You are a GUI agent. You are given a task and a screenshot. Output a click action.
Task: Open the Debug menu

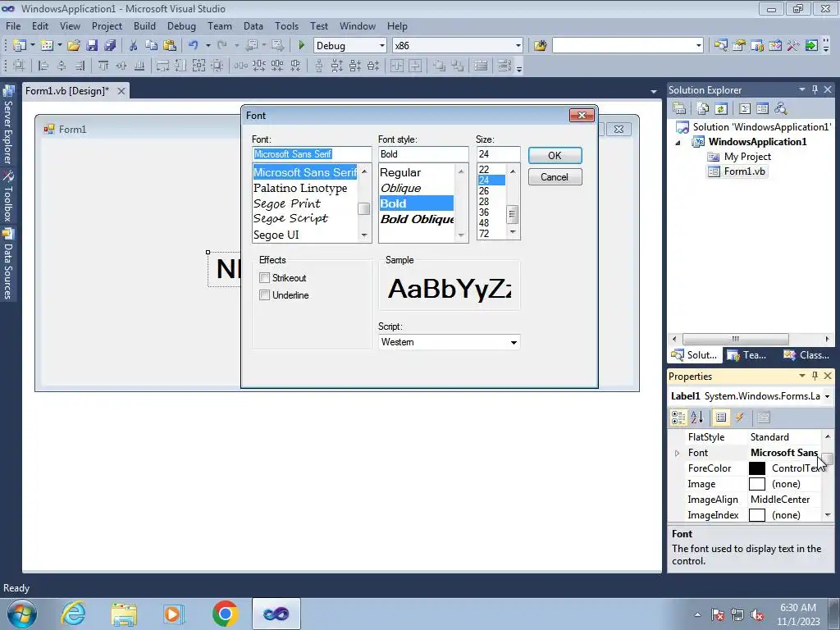(181, 25)
